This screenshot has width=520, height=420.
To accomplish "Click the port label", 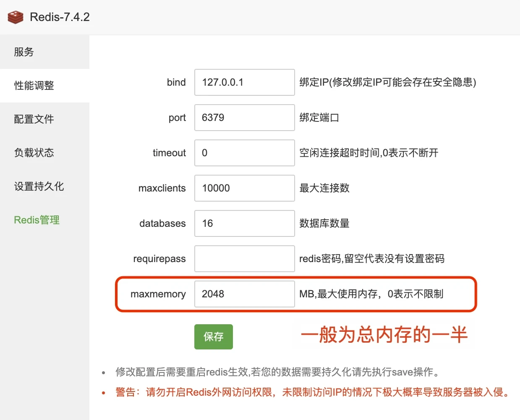I will tap(177, 118).
